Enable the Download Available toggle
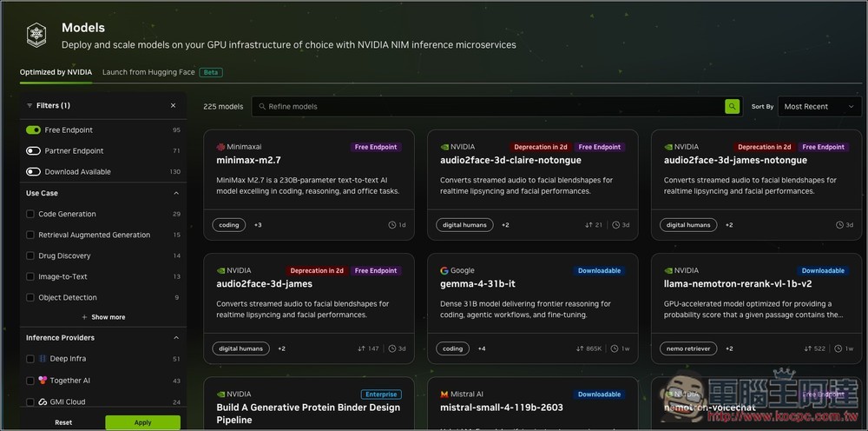Viewport: 868px width, 431px height. click(x=33, y=172)
